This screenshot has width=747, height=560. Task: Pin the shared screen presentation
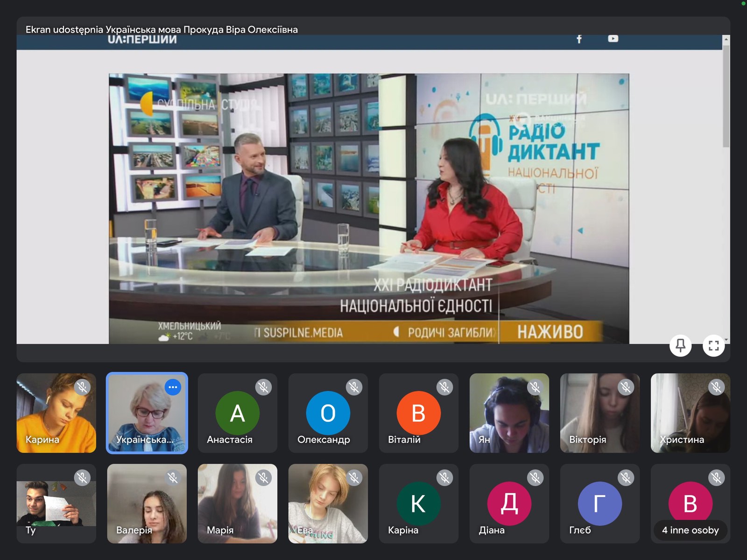pos(680,346)
